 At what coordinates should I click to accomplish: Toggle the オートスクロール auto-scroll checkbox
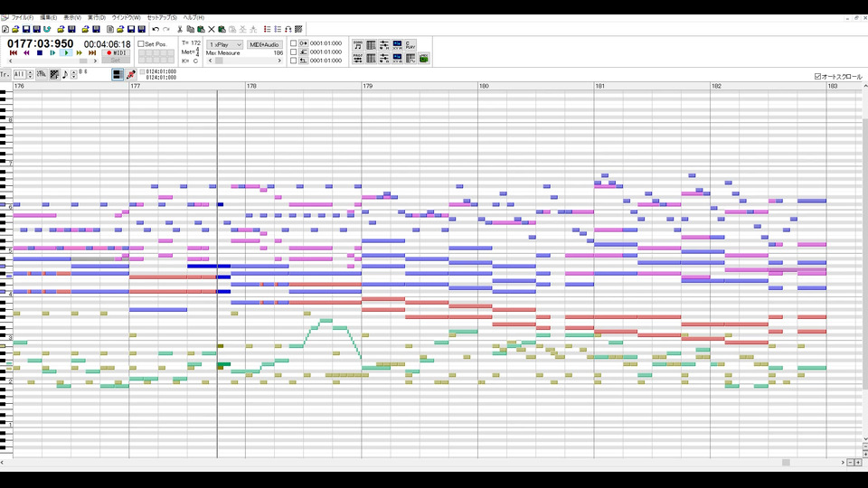pyautogui.click(x=817, y=76)
